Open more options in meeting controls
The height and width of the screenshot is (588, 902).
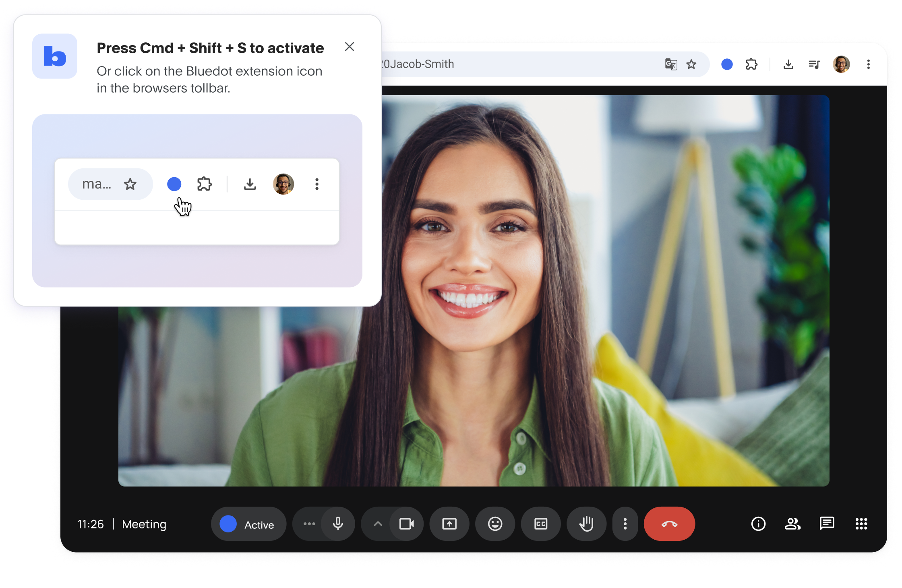625,524
